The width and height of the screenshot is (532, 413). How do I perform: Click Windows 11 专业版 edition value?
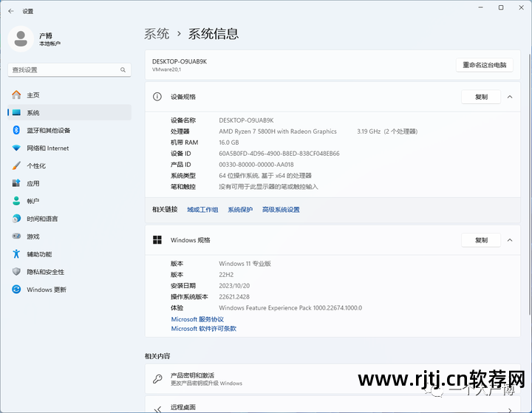[245, 264]
